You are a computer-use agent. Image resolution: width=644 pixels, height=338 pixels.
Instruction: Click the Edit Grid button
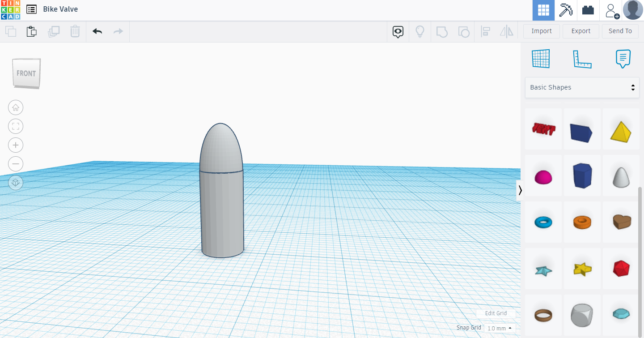[496, 313]
